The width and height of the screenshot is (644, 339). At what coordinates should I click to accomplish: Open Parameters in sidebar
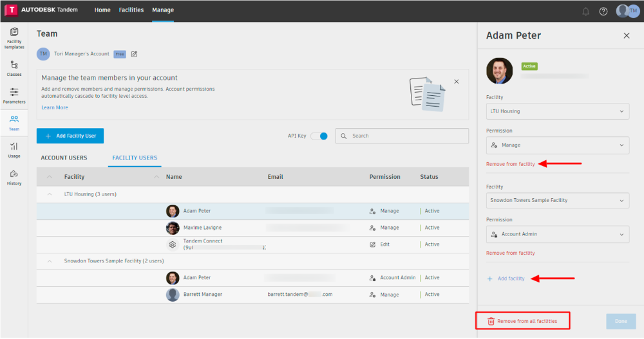[14, 95]
